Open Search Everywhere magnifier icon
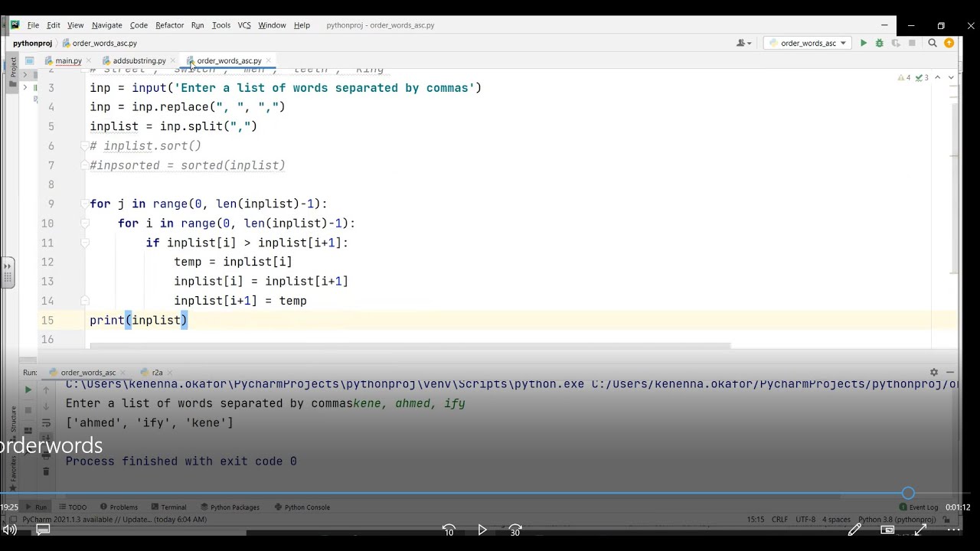980x551 pixels. coord(933,44)
